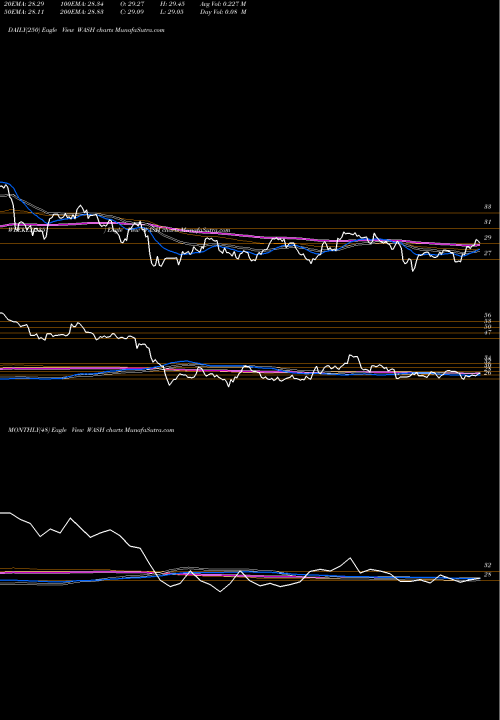Click the daily chart axis label 33
Viewport: 500px width, 720px height.
(488, 207)
